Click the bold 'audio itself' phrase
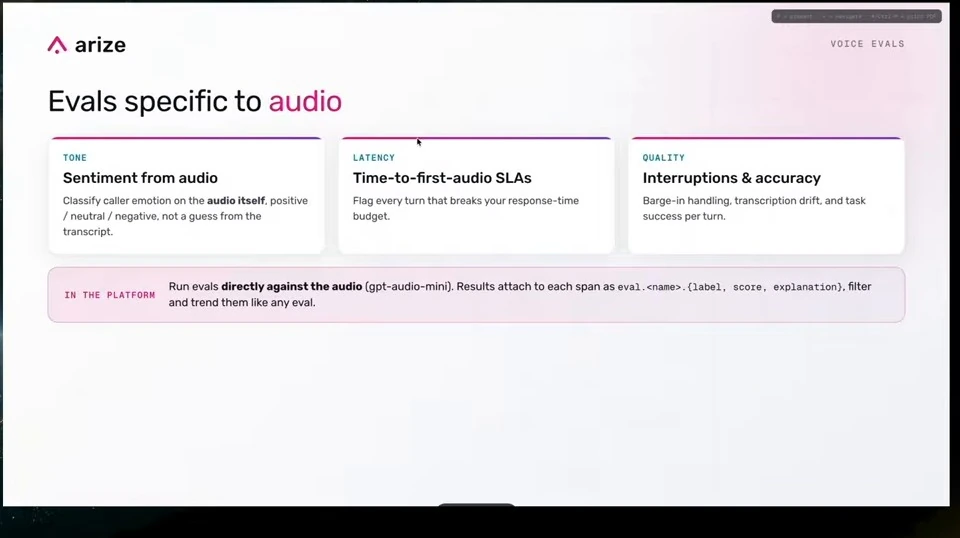The image size is (960, 538). click(x=236, y=201)
